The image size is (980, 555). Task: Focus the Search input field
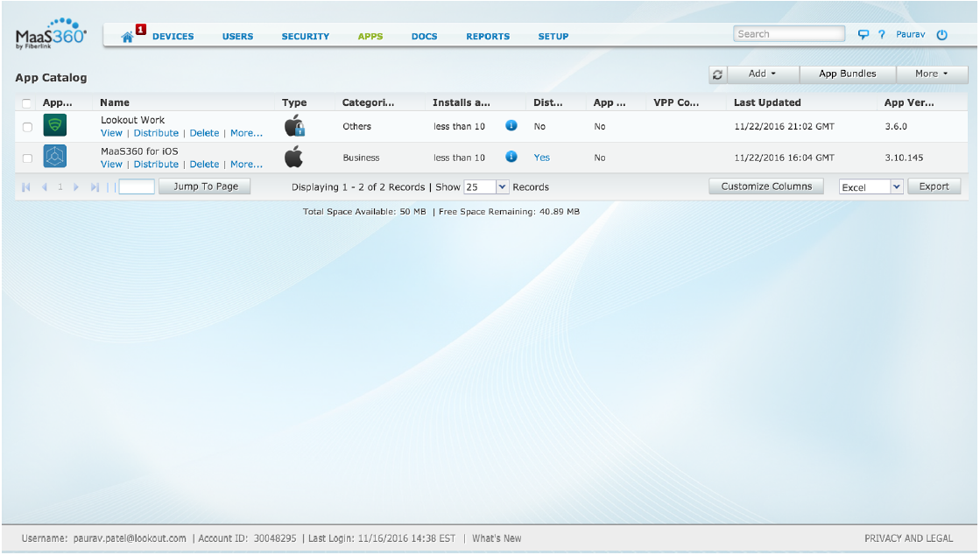coord(789,34)
